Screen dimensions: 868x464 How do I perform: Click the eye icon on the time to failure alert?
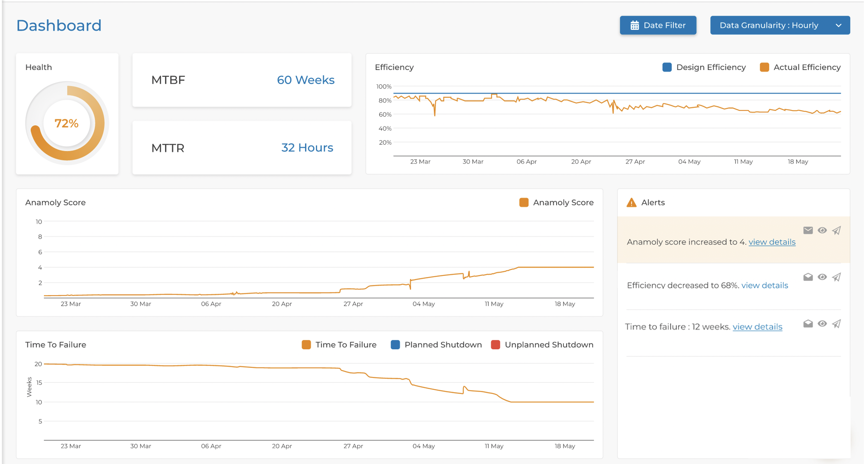pos(822,324)
